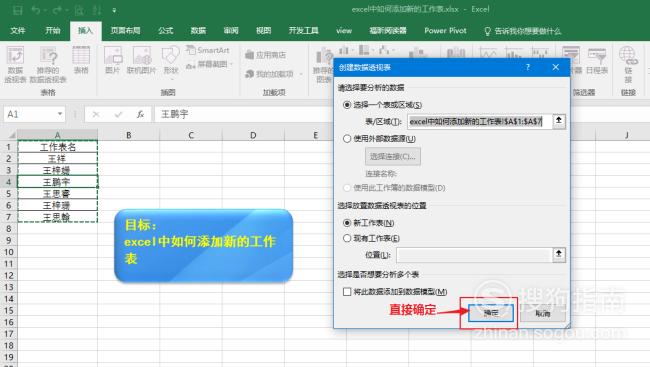Click the Undo arrow icon
Screen dimensions: 650x367
tap(36, 10)
